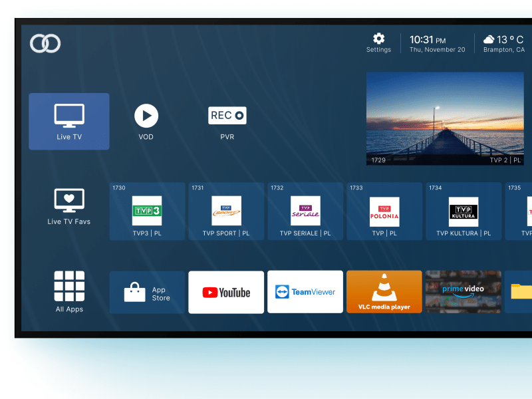Screen dimensions: 532x399
Task: Launch Prime Video app
Action: click(x=463, y=292)
